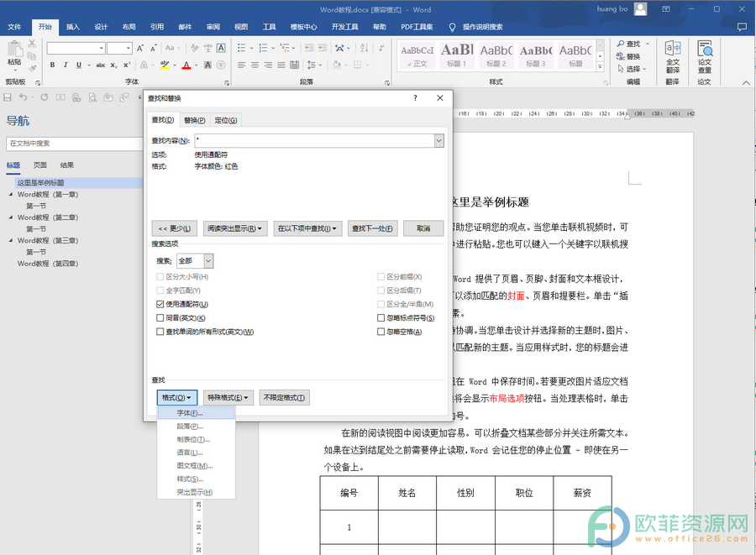Click 查找下一处(F) button
This screenshot has width=756, height=555.
click(x=372, y=228)
